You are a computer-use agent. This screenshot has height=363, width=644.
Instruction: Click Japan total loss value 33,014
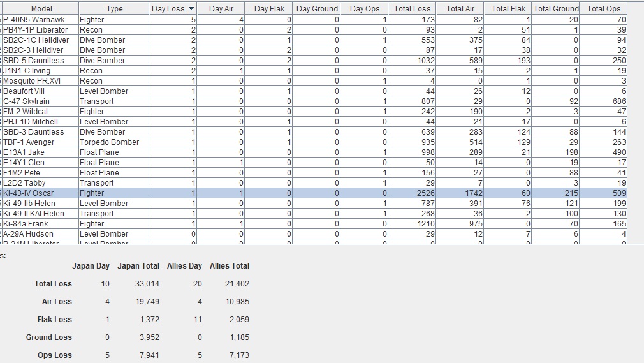point(147,284)
